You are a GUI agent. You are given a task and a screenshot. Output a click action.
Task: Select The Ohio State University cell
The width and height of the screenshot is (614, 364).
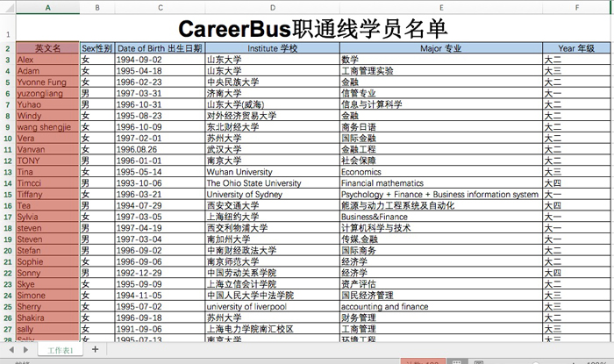pyautogui.click(x=273, y=183)
